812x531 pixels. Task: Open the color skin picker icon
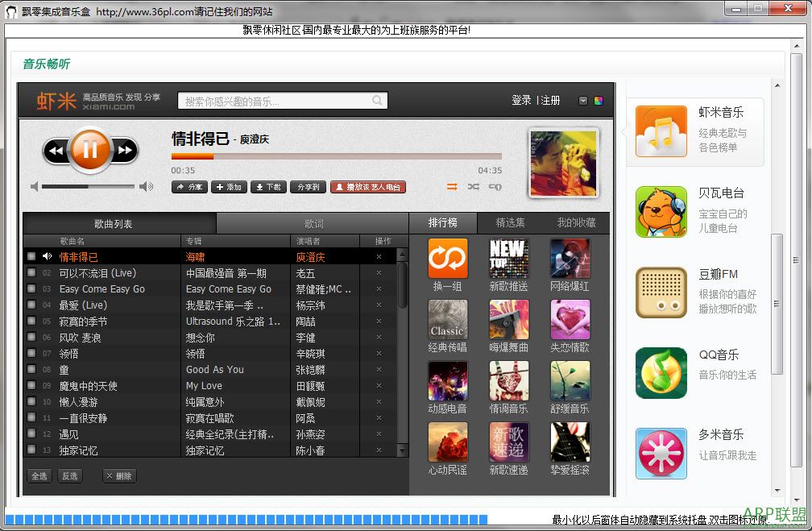point(599,101)
